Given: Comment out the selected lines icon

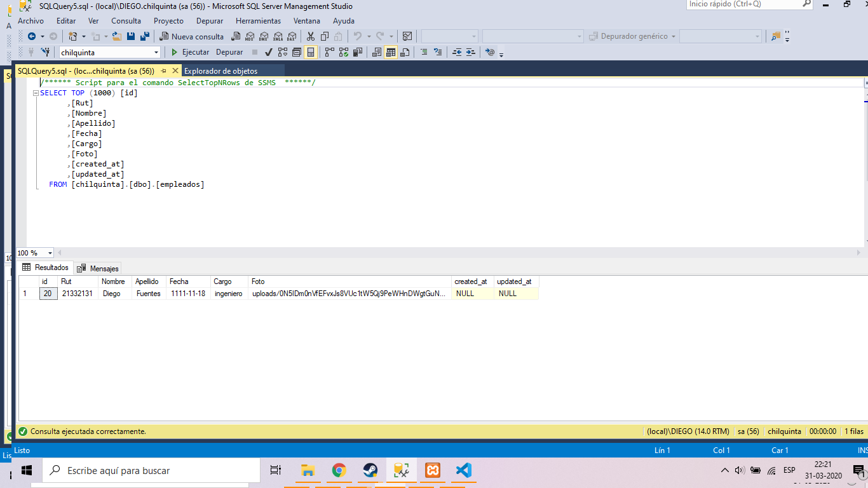Looking at the screenshot, I should (424, 52).
